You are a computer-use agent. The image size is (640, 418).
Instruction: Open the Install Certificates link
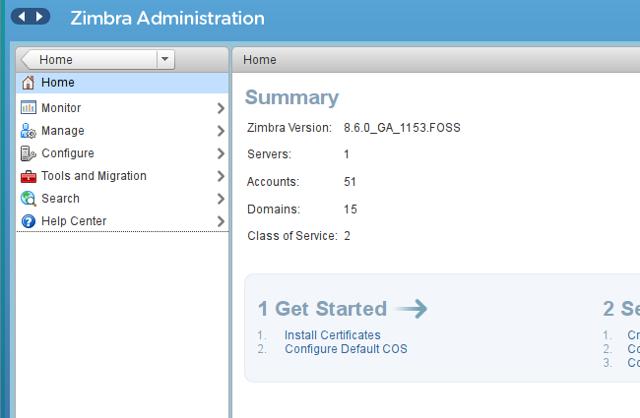coord(332,335)
